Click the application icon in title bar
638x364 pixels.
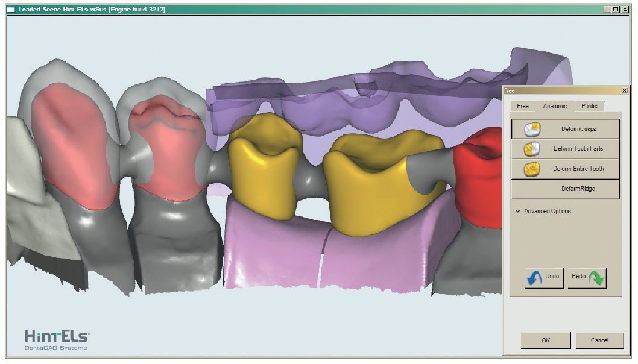coord(10,10)
